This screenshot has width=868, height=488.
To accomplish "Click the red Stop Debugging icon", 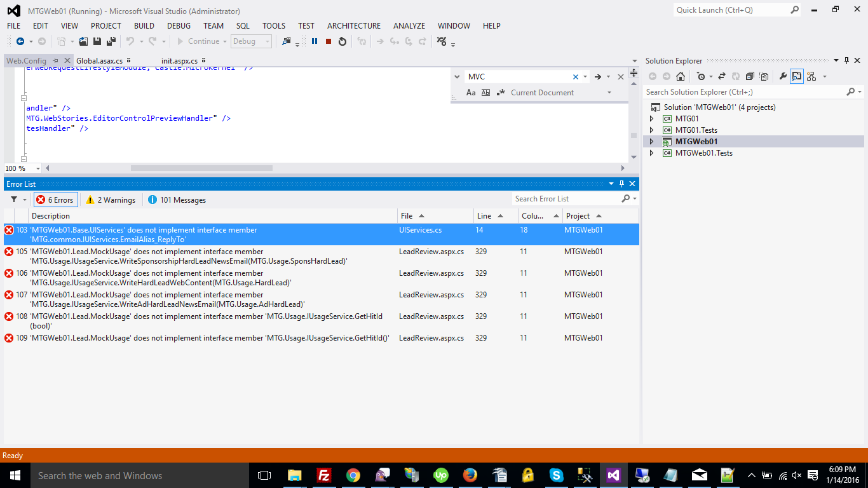I will [329, 41].
